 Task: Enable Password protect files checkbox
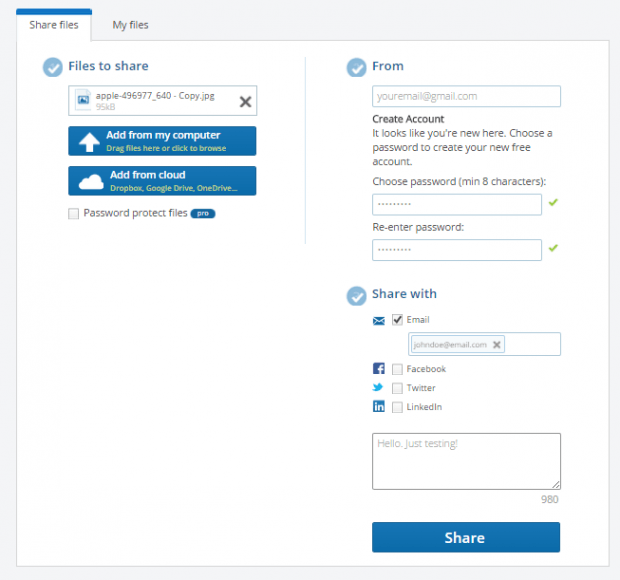pyautogui.click(x=74, y=213)
